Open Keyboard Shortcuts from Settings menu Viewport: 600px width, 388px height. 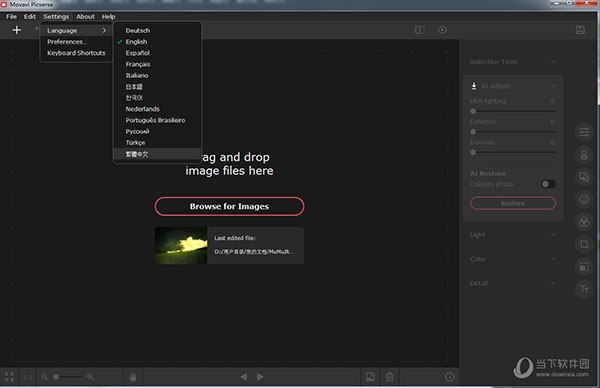coord(76,53)
